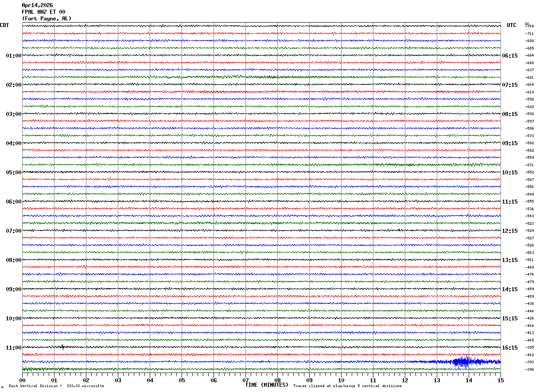Click the DC offset value -552

click(529, 173)
